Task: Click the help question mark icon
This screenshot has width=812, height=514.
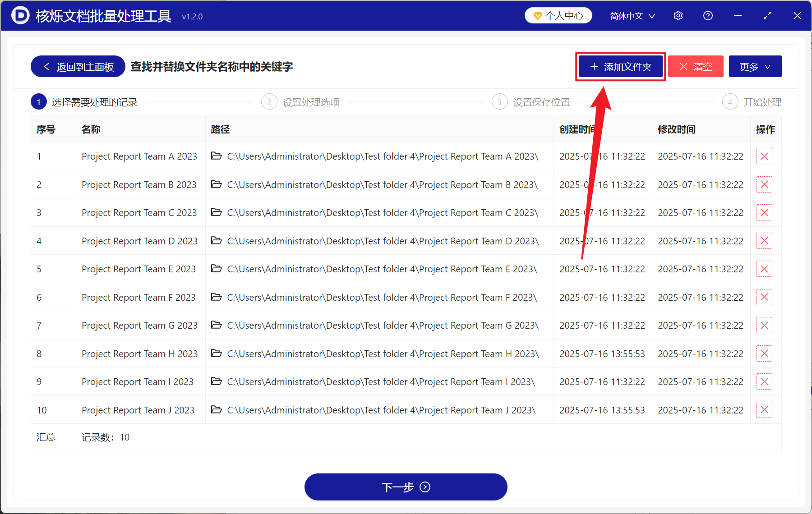Action: pyautogui.click(x=708, y=15)
